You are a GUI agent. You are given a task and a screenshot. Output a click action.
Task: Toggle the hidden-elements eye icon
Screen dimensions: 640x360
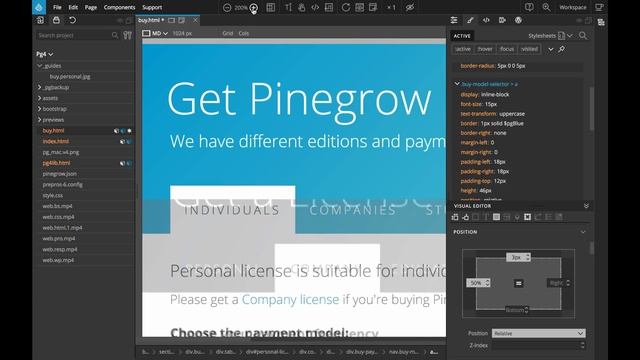pyautogui.click(x=410, y=7)
